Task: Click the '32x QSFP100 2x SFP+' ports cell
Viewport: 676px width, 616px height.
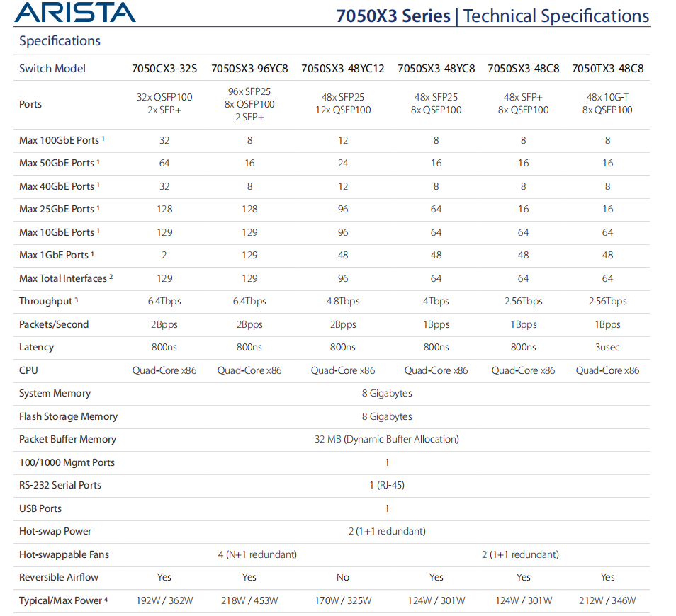Action: 164,104
